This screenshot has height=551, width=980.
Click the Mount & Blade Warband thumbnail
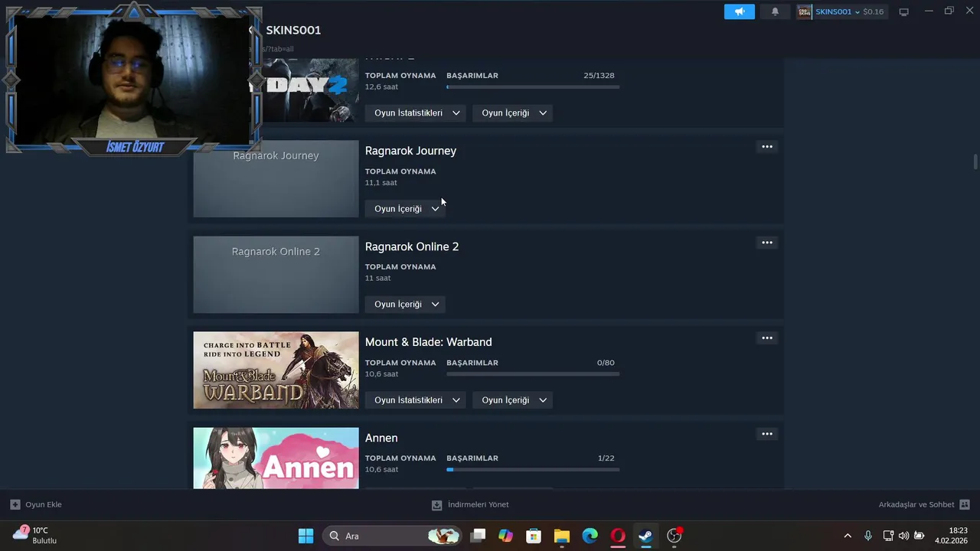[276, 370]
